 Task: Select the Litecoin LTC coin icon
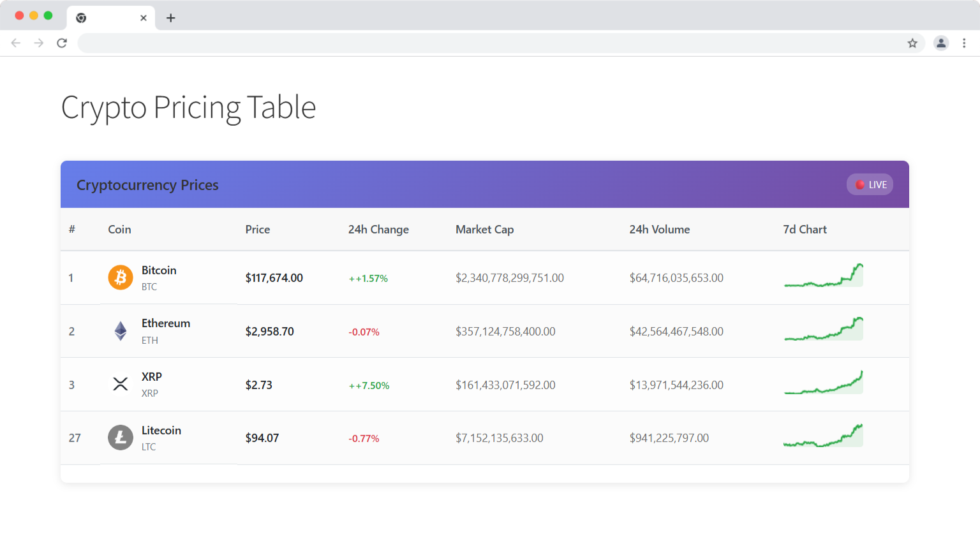[120, 438]
